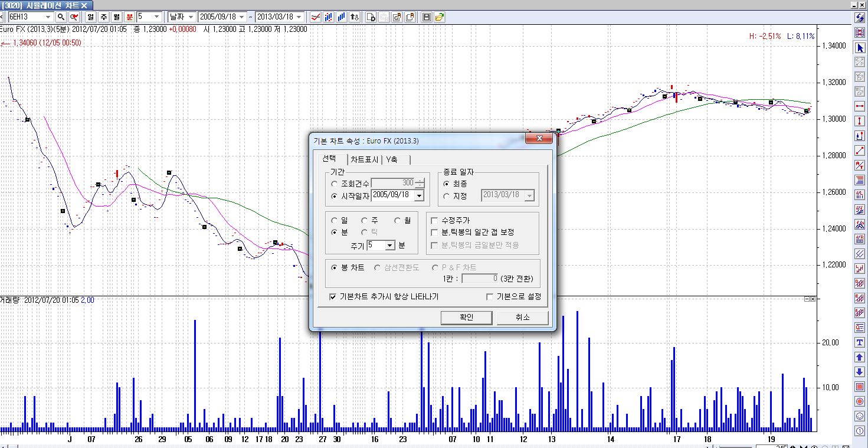Enable the 수정주가 checkbox

(434, 221)
